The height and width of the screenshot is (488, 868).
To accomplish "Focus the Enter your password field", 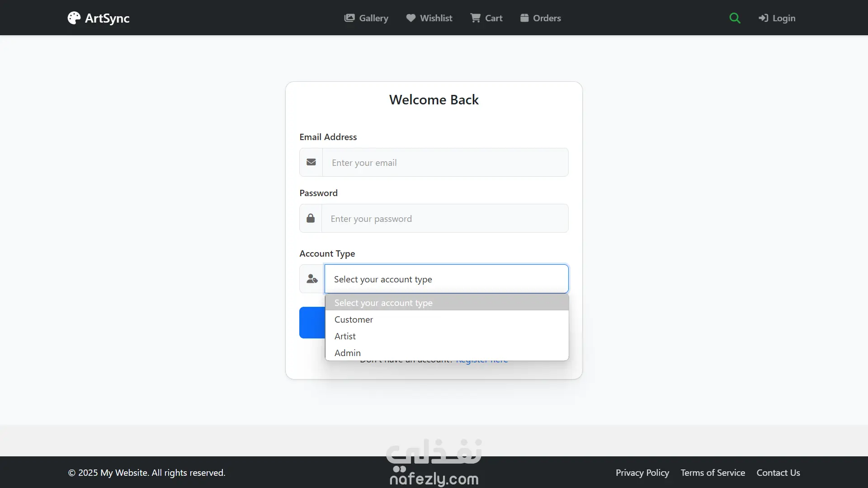I will coord(445,218).
